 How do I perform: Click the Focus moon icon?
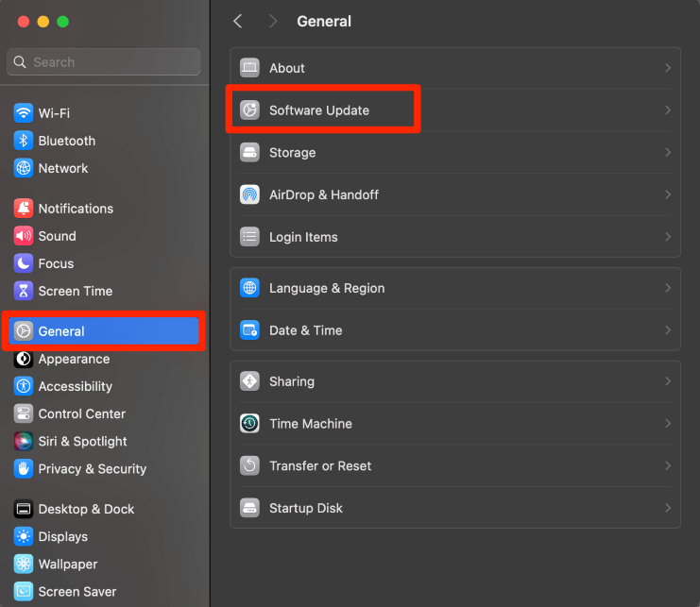click(x=24, y=263)
